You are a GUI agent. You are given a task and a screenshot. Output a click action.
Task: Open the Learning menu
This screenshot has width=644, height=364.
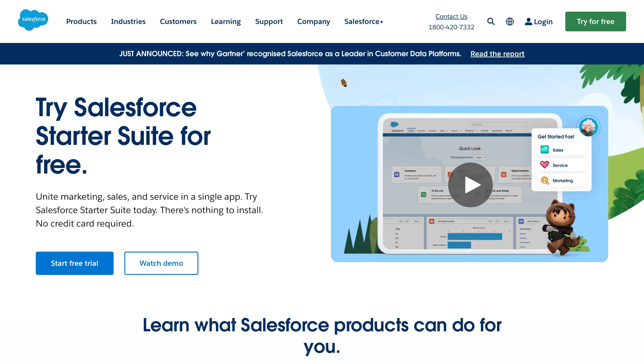click(x=226, y=21)
